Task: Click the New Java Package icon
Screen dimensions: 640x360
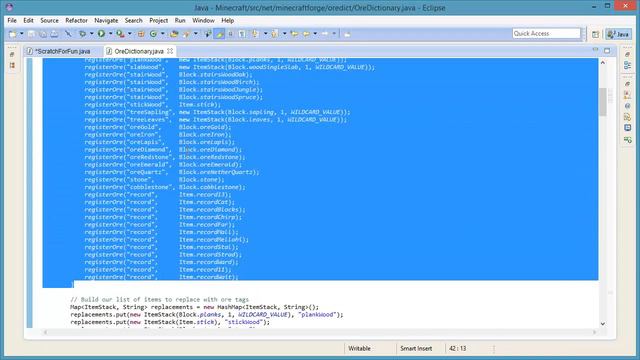Action: [x=141, y=34]
